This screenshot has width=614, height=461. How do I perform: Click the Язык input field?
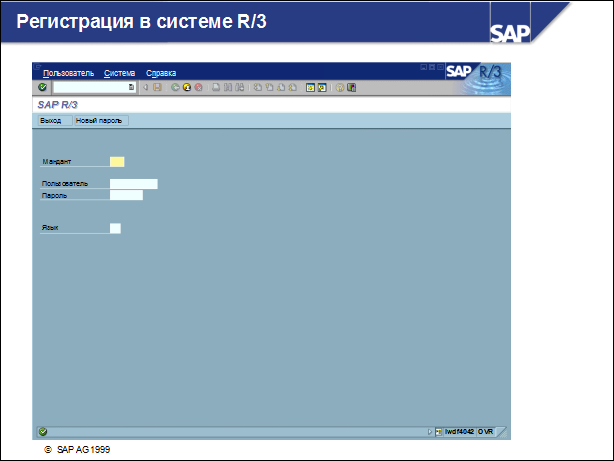tap(115, 229)
